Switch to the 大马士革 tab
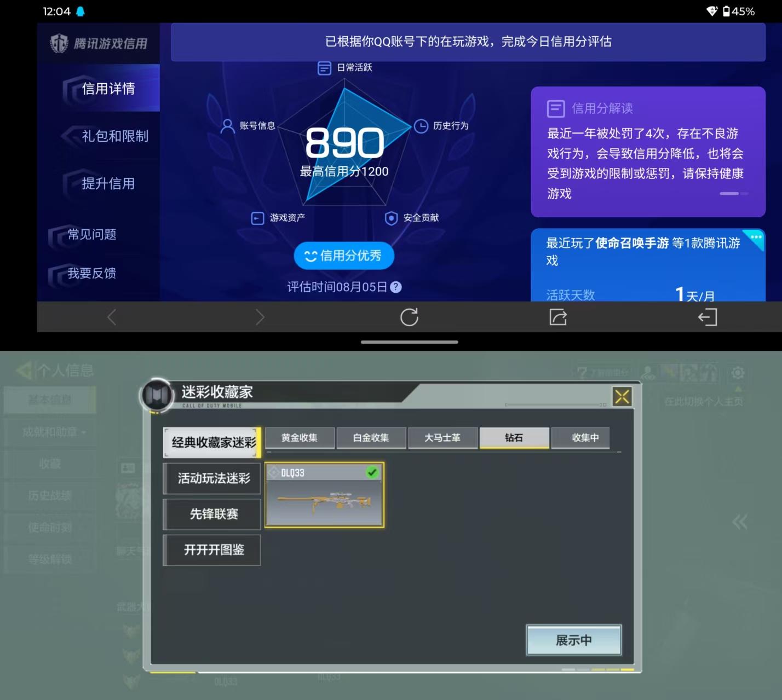The width and height of the screenshot is (782, 700). coord(442,438)
